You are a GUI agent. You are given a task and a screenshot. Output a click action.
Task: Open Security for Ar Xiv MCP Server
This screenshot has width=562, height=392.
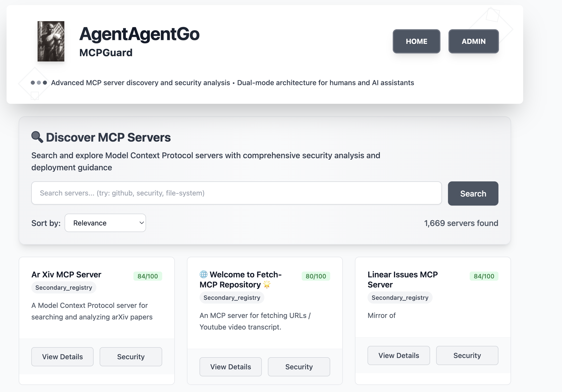pos(131,357)
